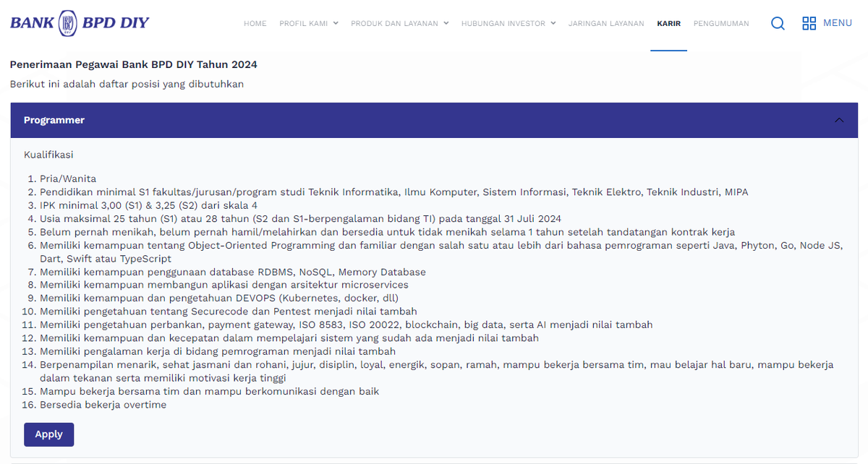Open the search magnifier icon
The width and height of the screenshot is (868, 464).
pyautogui.click(x=778, y=23)
